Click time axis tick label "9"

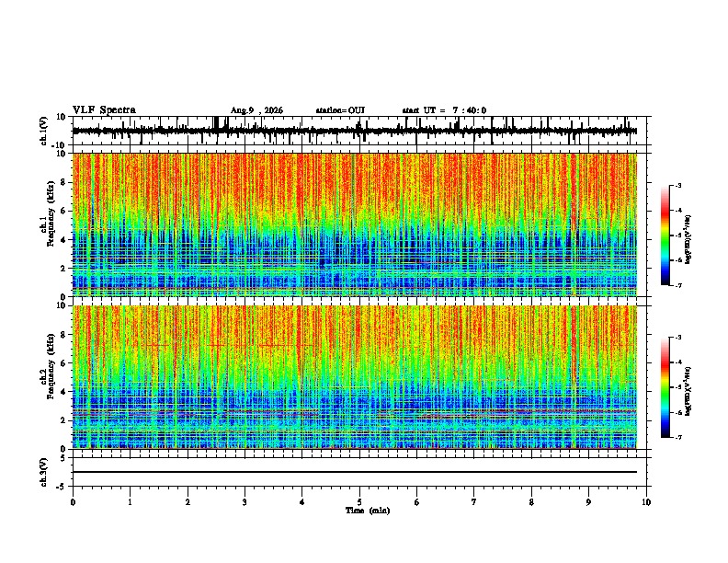point(588,502)
